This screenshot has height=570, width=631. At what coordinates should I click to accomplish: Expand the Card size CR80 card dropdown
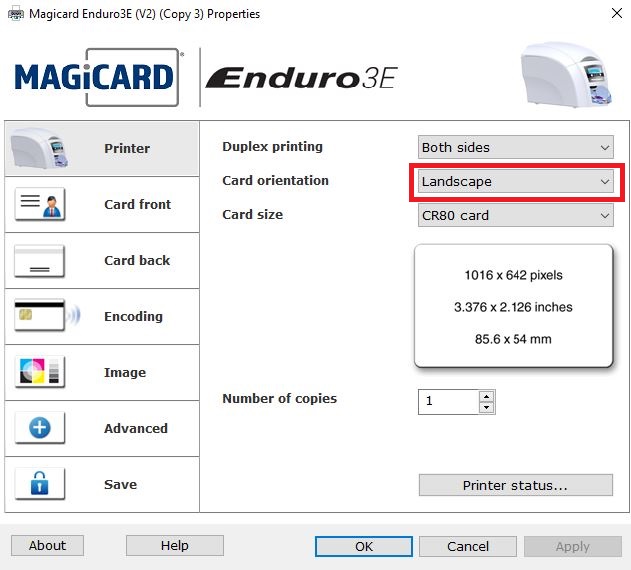[516, 215]
